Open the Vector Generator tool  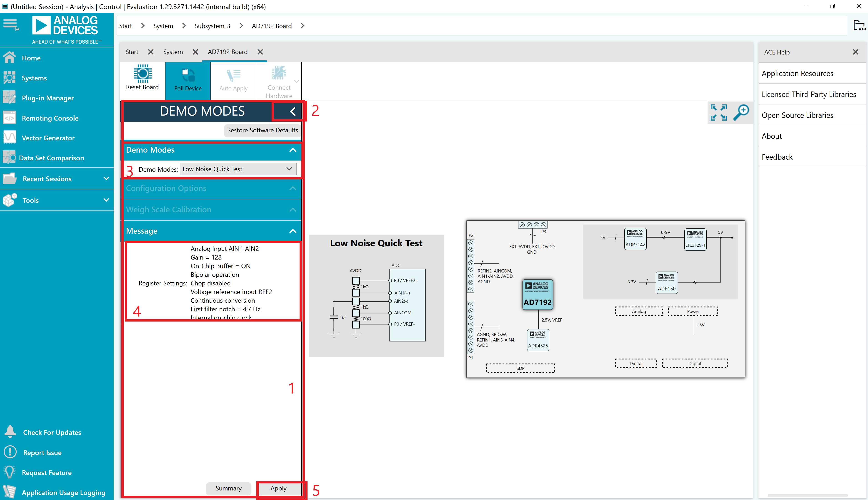(x=48, y=138)
